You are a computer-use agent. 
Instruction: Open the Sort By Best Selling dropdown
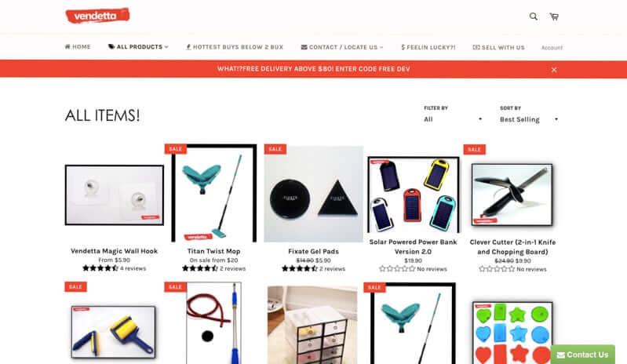(529, 119)
